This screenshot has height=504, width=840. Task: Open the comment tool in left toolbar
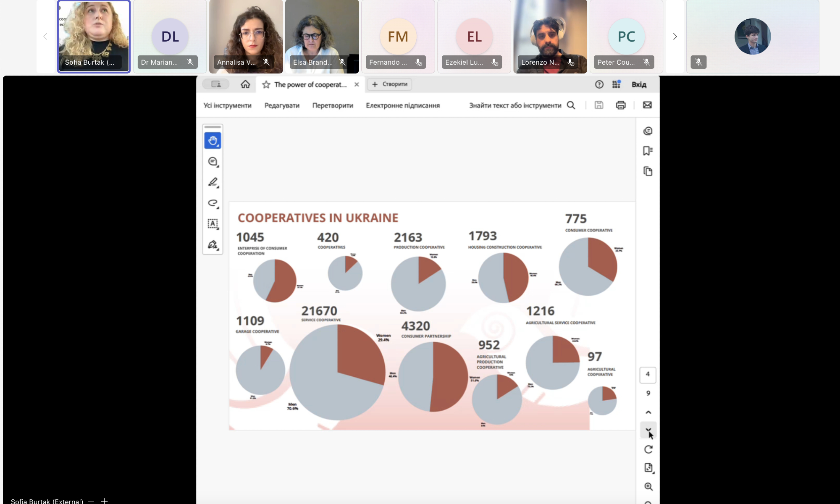(x=213, y=162)
